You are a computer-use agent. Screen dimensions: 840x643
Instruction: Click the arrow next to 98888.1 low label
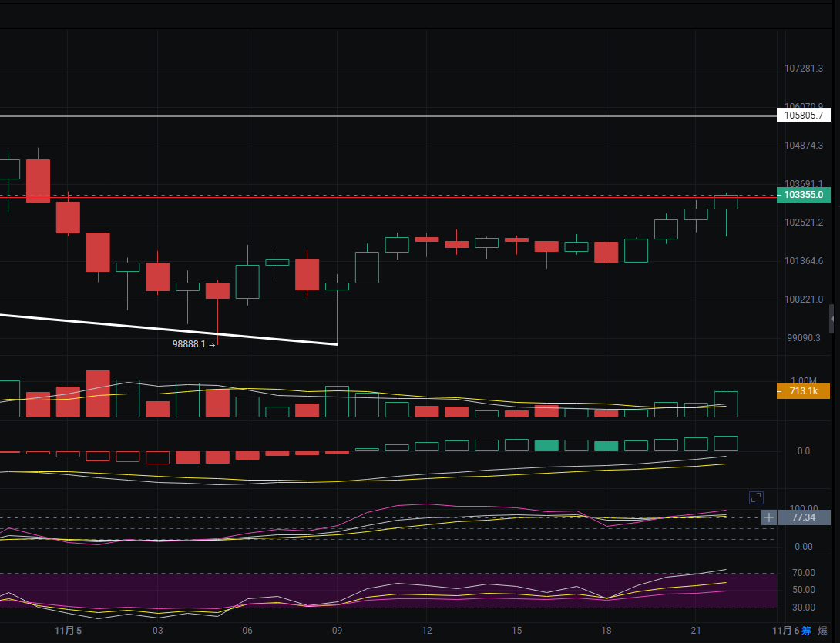(212, 345)
